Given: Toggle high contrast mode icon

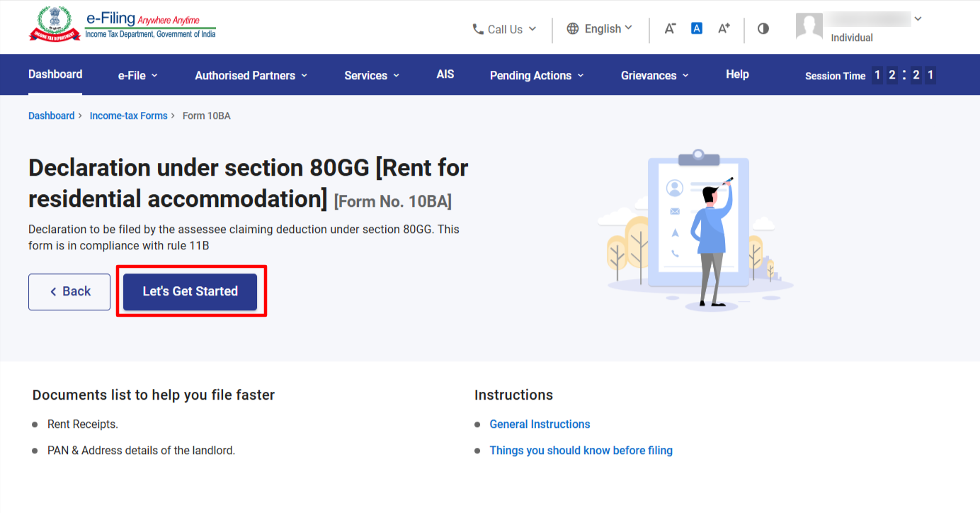Looking at the screenshot, I should pos(763,29).
